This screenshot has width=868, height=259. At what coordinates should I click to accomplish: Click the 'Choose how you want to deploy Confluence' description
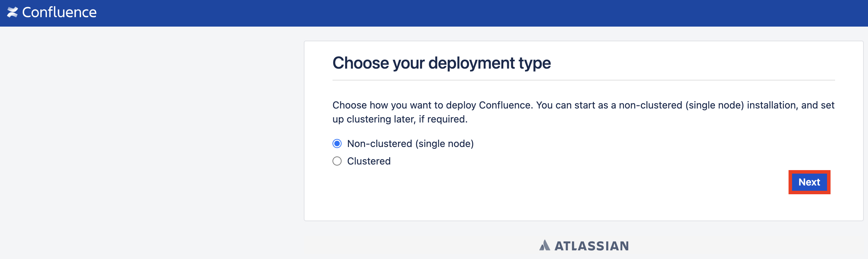tap(583, 112)
